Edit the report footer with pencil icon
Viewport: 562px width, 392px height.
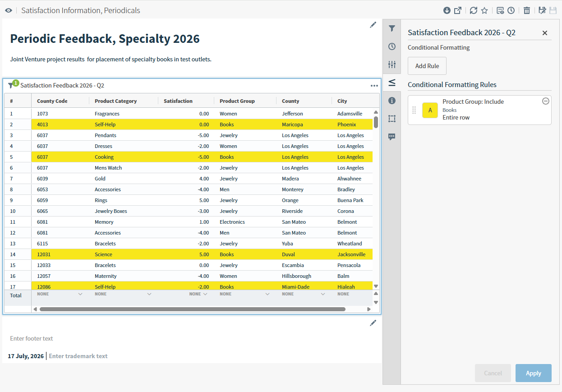tap(373, 323)
